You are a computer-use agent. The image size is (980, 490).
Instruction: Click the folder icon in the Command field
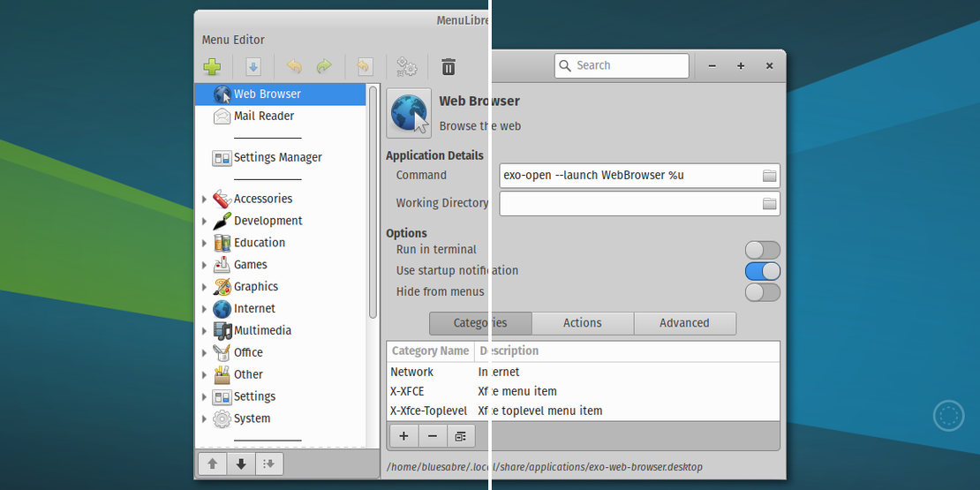click(769, 176)
